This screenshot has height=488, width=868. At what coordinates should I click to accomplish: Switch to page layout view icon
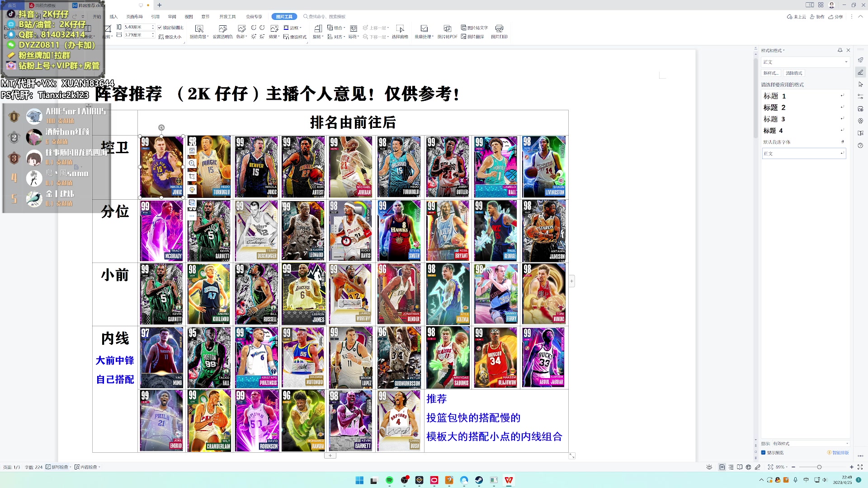[722, 467]
